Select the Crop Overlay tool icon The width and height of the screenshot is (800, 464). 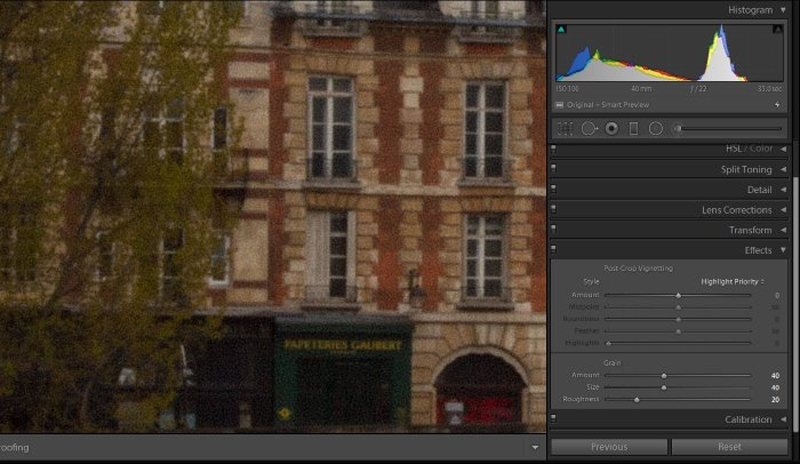pyautogui.click(x=565, y=128)
